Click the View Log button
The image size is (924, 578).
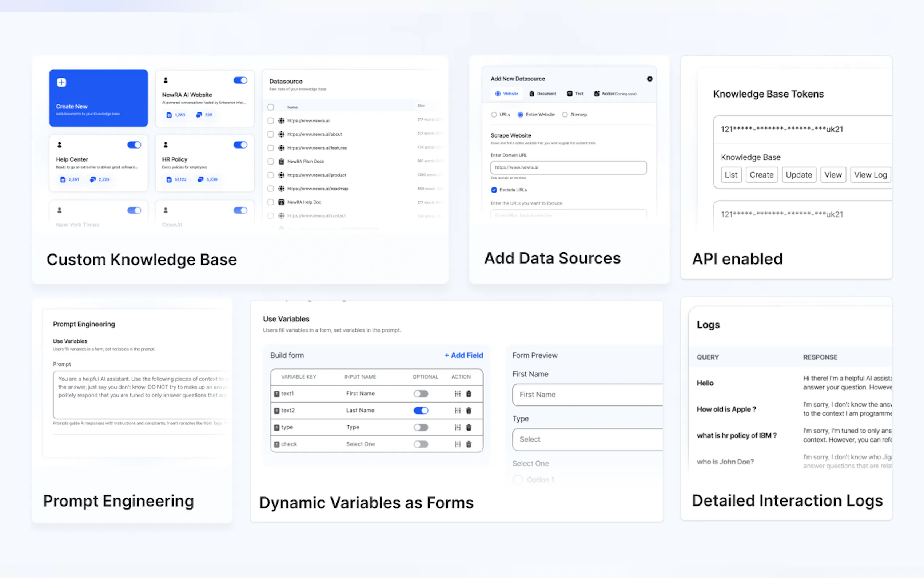(x=870, y=175)
